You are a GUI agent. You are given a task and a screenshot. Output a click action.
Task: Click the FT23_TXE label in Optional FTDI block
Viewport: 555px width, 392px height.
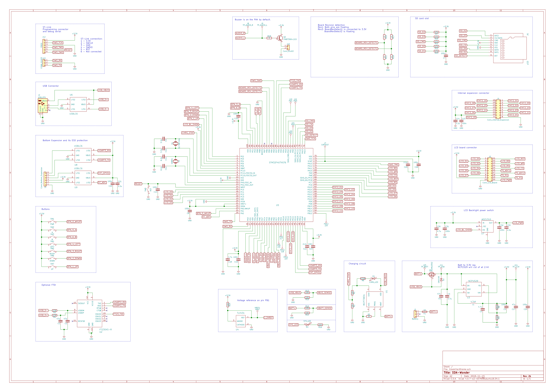(x=118, y=314)
